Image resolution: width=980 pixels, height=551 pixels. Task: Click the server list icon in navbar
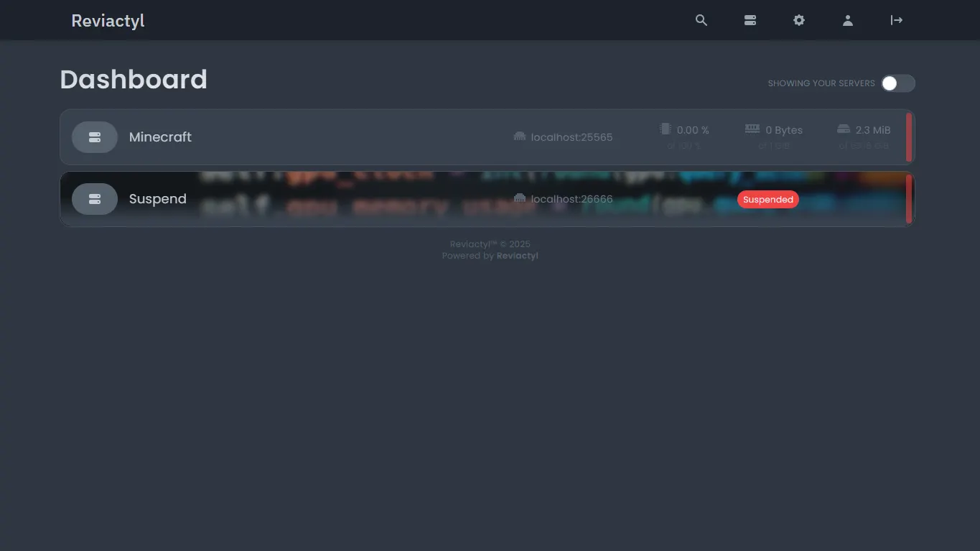point(750,20)
